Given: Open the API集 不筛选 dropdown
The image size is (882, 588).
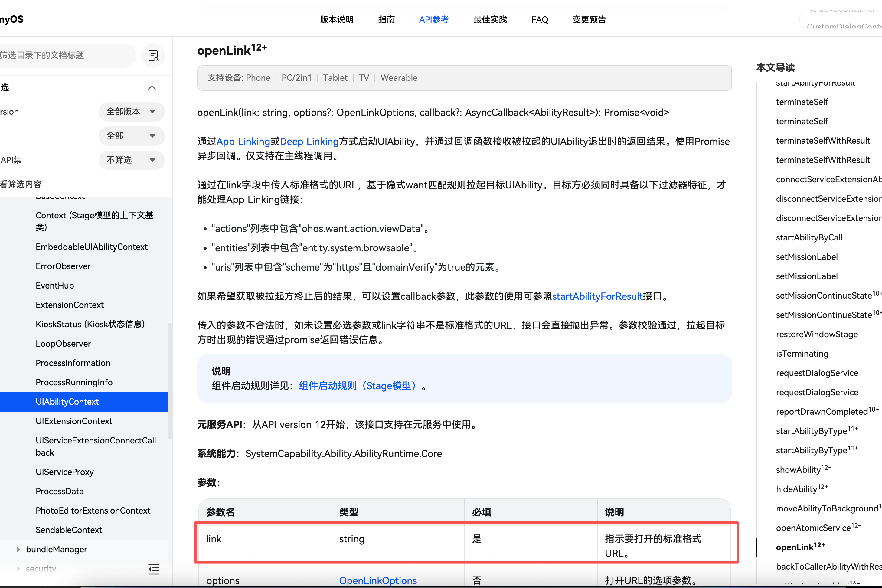Looking at the screenshot, I should click(x=131, y=160).
